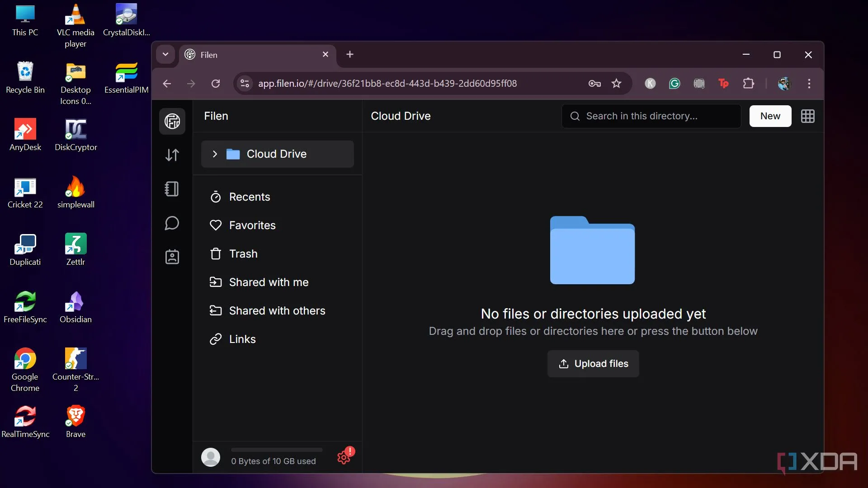Open the chats speech bubble icon
The width and height of the screenshot is (868, 488).
(x=172, y=223)
